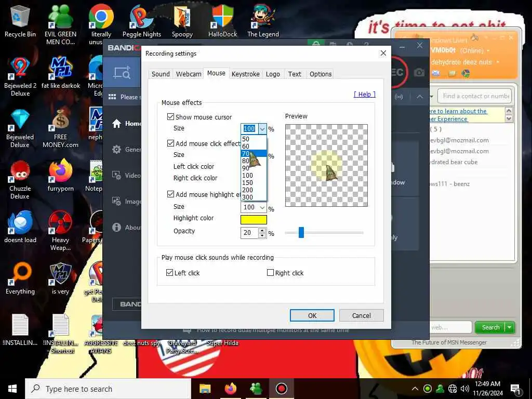
Task: Choose 60 from the size list
Action: click(x=254, y=146)
